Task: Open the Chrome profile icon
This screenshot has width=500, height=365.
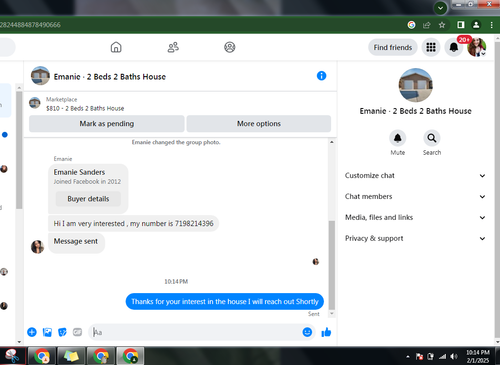Action: 476,25
